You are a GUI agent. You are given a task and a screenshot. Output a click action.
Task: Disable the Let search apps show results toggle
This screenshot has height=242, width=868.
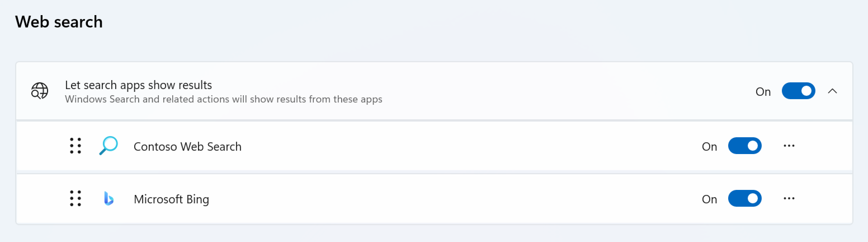(x=798, y=91)
